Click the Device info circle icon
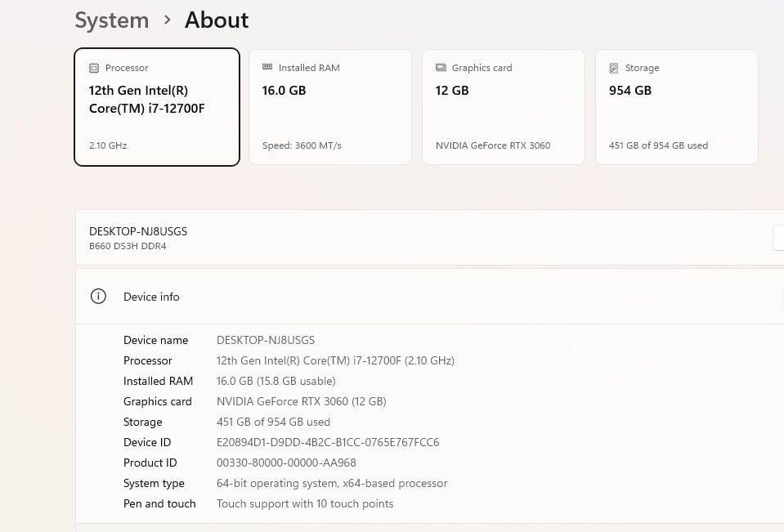Screen dimensions: 784x532 tap(98, 297)
